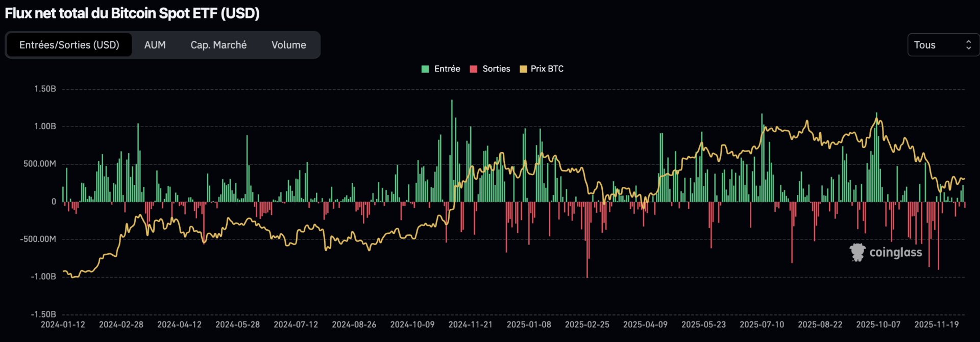Click the -1.00B label on y-axis

[43, 277]
